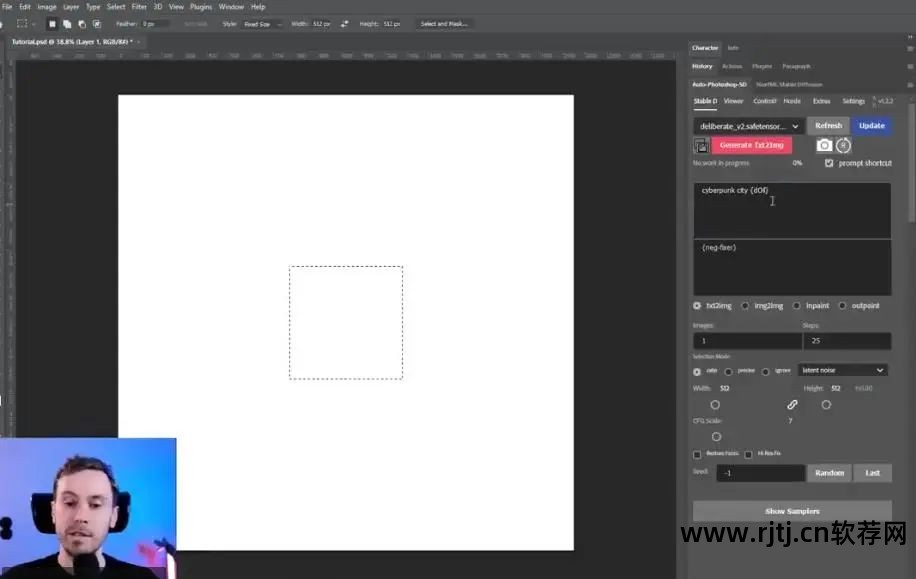The width and height of the screenshot is (916, 579).
Task: Click into the Seed input field
Action: [x=760, y=473]
